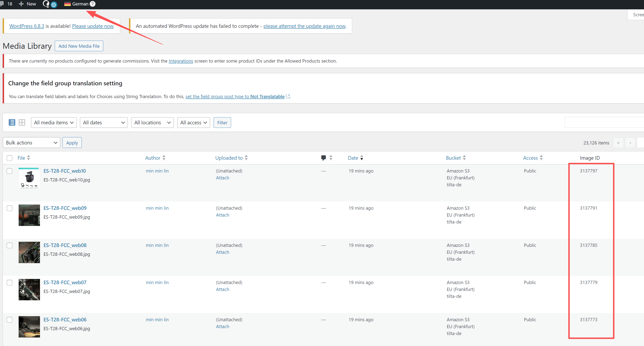Open the All media items dropdown
644x346 pixels.
(x=54, y=123)
